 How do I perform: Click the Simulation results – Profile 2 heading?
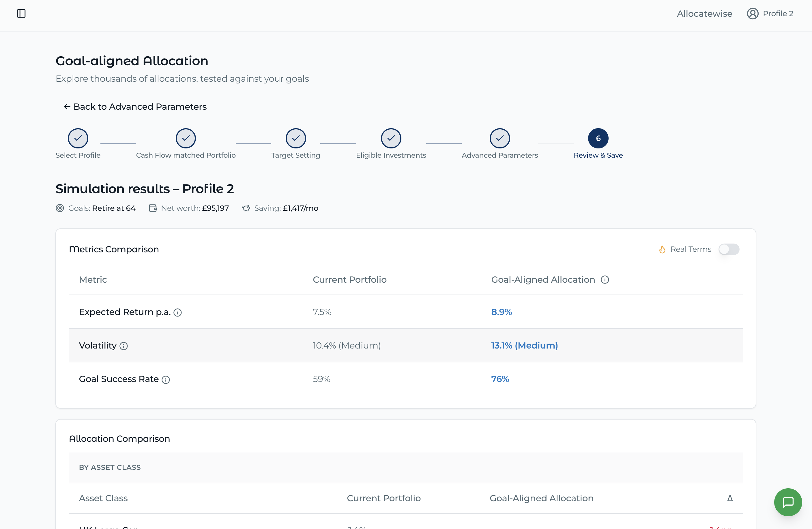[x=145, y=189]
